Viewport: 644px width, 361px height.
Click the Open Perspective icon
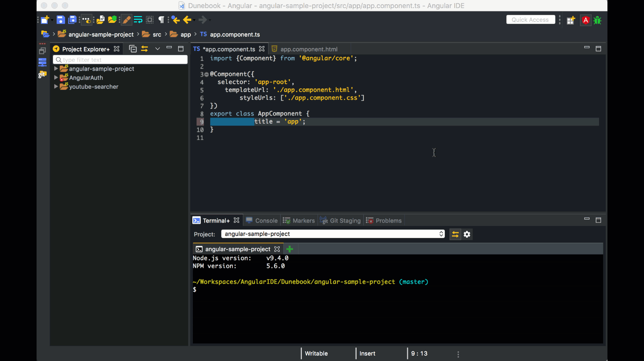pyautogui.click(x=571, y=20)
